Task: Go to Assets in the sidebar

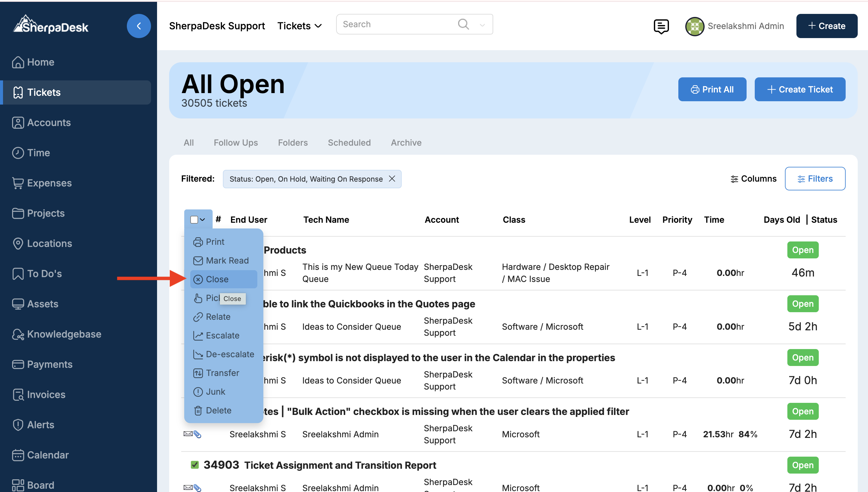Action: point(43,303)
